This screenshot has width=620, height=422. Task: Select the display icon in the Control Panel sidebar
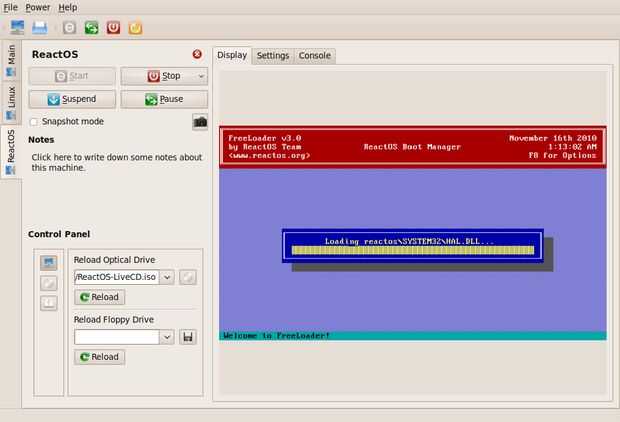tap(49, 263)
